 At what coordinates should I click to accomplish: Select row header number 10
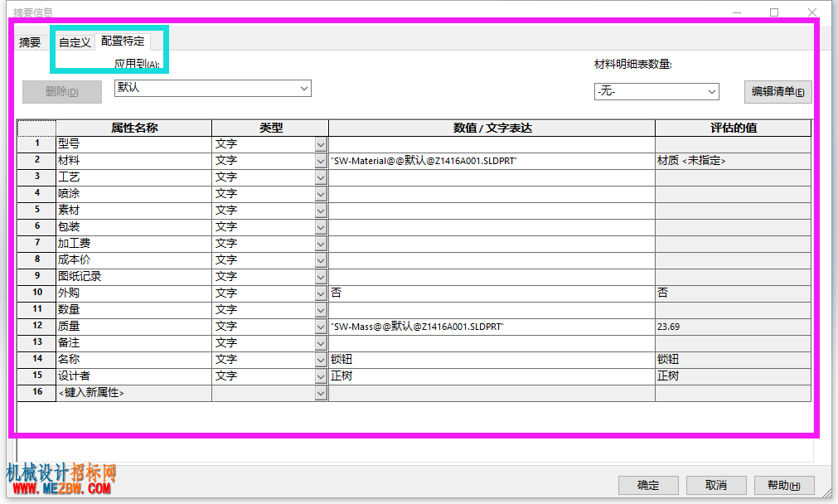click(36, 293)
